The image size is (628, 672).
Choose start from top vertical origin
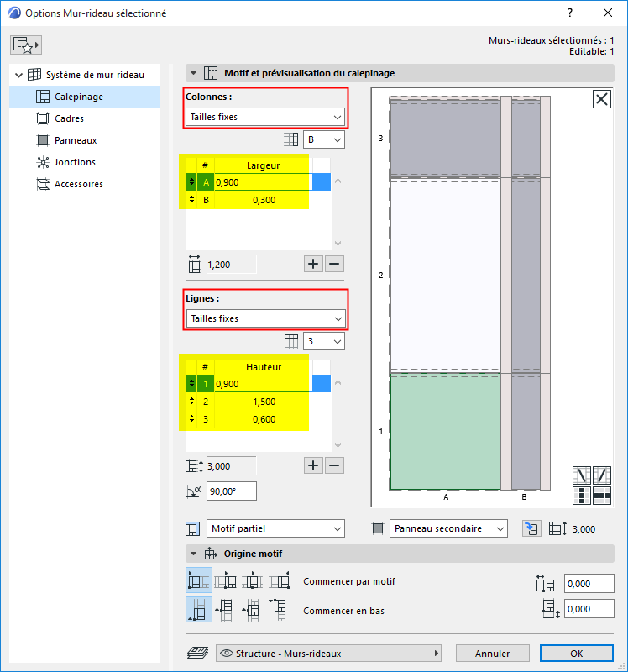pyautogui.click(x=280, y=610)
